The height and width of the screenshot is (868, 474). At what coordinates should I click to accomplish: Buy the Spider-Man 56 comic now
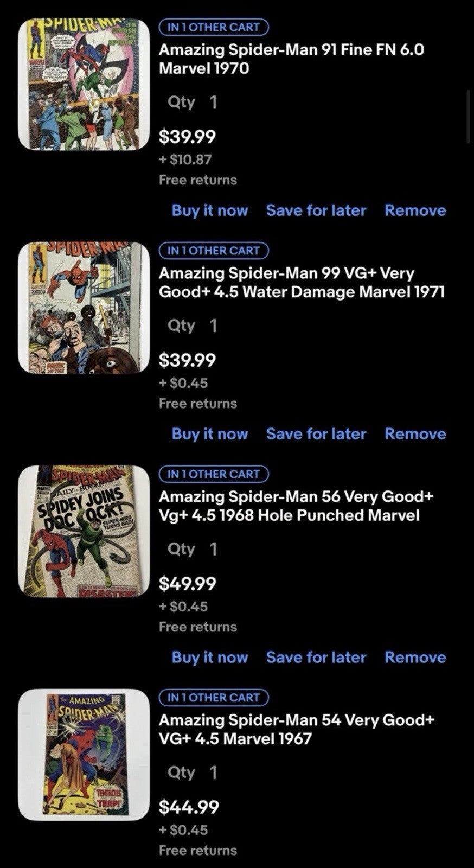pos(210,658)
